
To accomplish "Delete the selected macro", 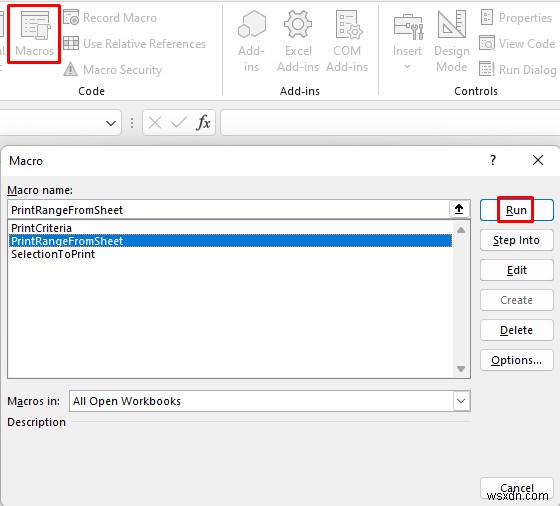I will (517, 330).
